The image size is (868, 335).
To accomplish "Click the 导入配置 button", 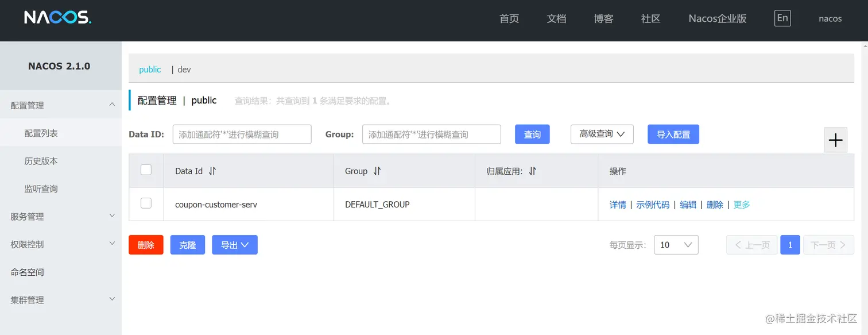I will pos(673,134).
